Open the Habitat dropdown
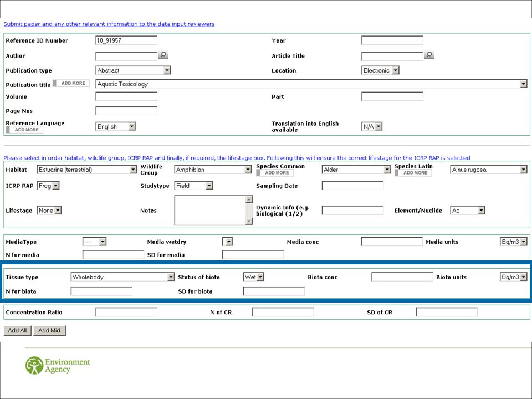The width and height of the screenshot is (532, 399). 87,170
